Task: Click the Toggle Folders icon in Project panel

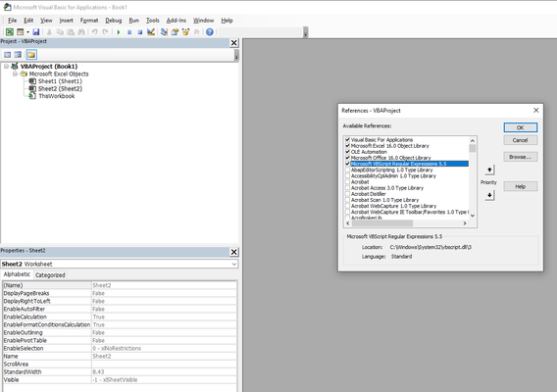Action: pos(31,55)
